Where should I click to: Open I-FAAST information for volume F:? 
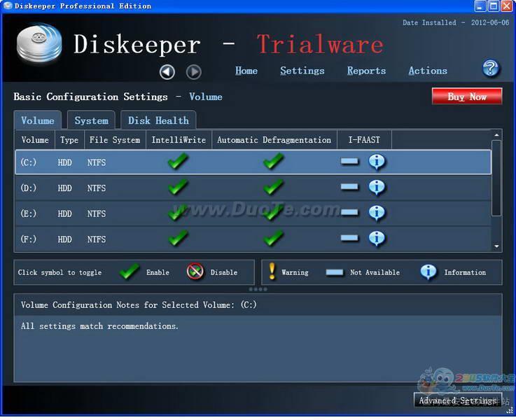point(377,239)
